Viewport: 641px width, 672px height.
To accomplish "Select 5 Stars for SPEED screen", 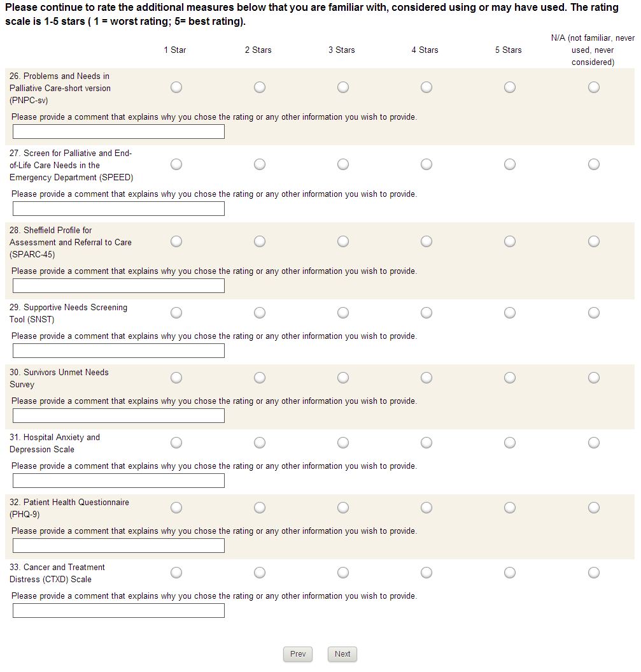I will click(510, 164).
